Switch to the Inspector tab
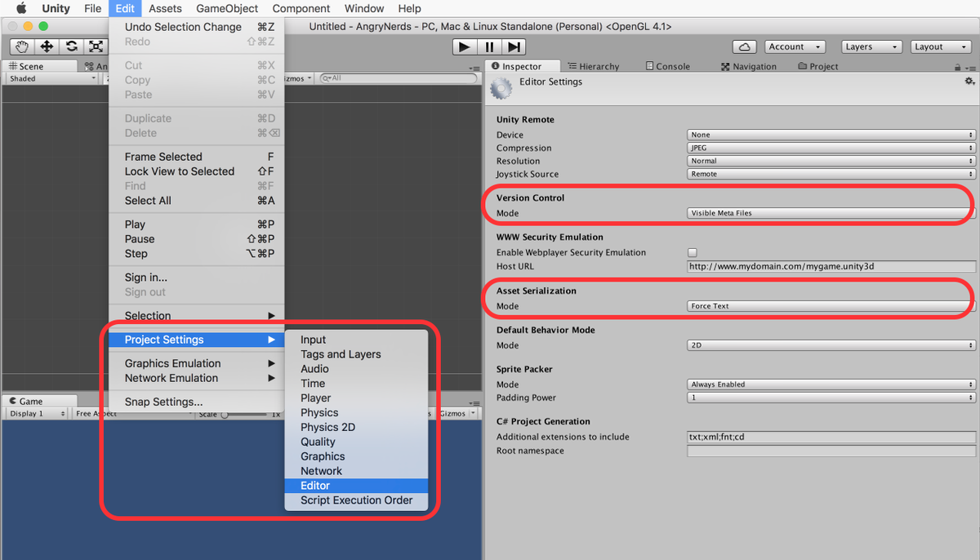The image size is (980, 560). click(x=522, y=66)
